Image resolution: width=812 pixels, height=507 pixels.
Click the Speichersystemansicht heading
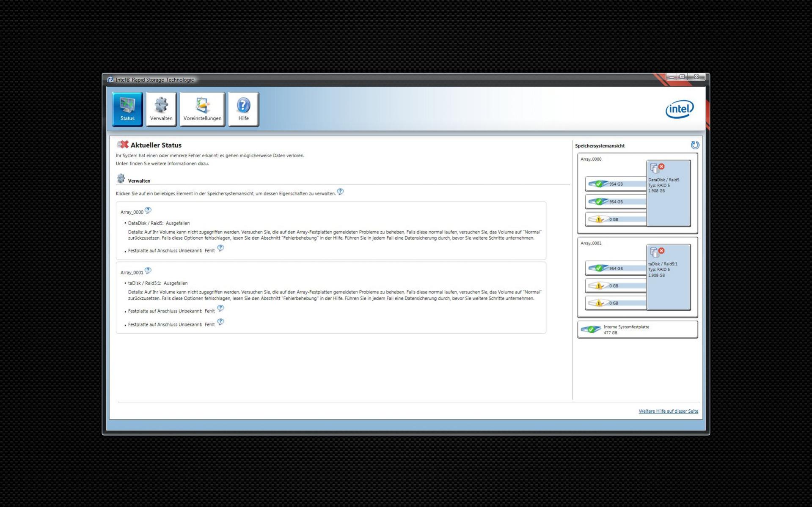[600, 145]
